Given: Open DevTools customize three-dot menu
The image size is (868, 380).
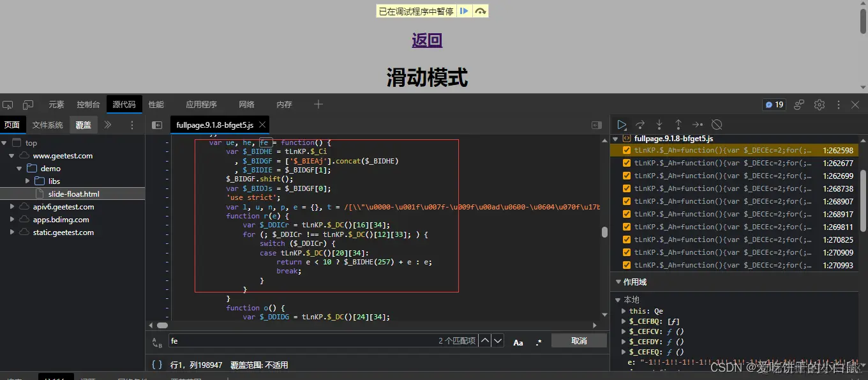Looking at the screenshot, I should pos(838,105).
